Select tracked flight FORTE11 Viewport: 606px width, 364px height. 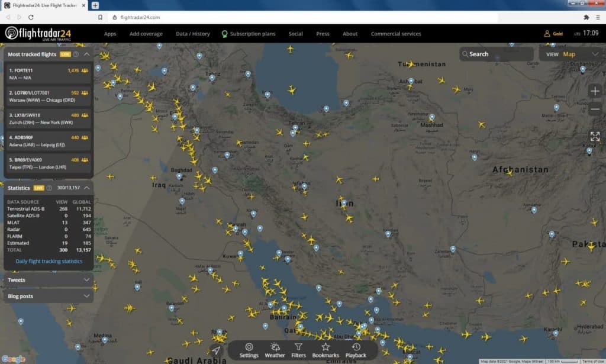coord(49,74)
